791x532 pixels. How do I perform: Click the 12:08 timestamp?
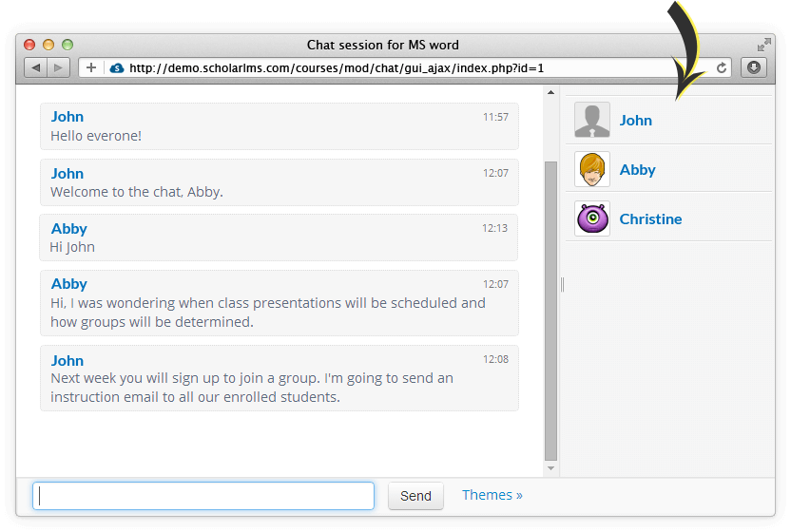[x=495, y=359]
